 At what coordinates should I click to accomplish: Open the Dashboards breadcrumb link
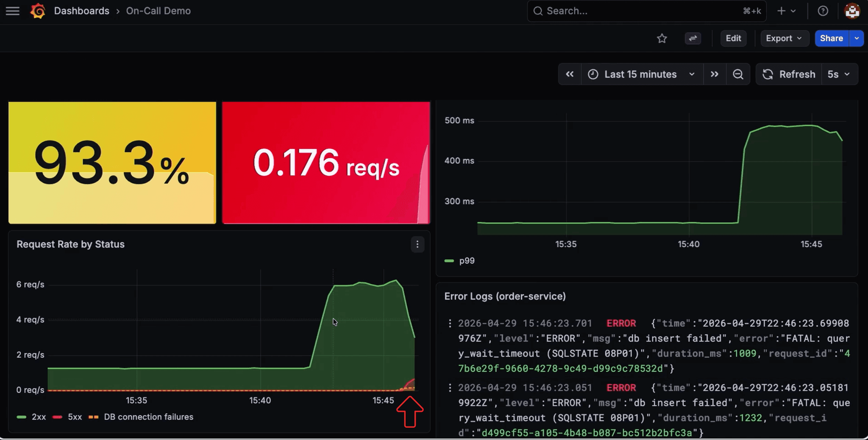[x=81, y=11]
